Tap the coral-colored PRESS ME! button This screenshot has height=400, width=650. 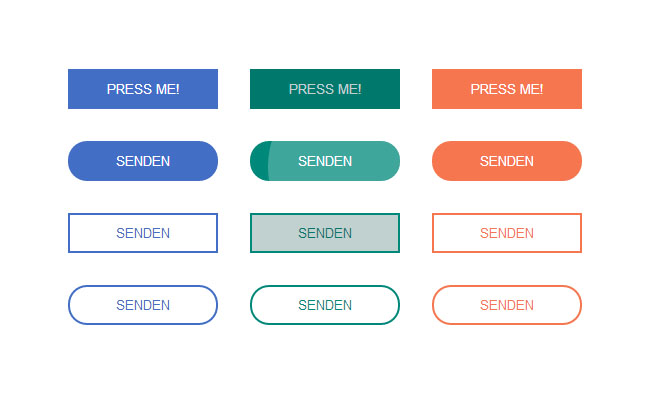point(507,89)
